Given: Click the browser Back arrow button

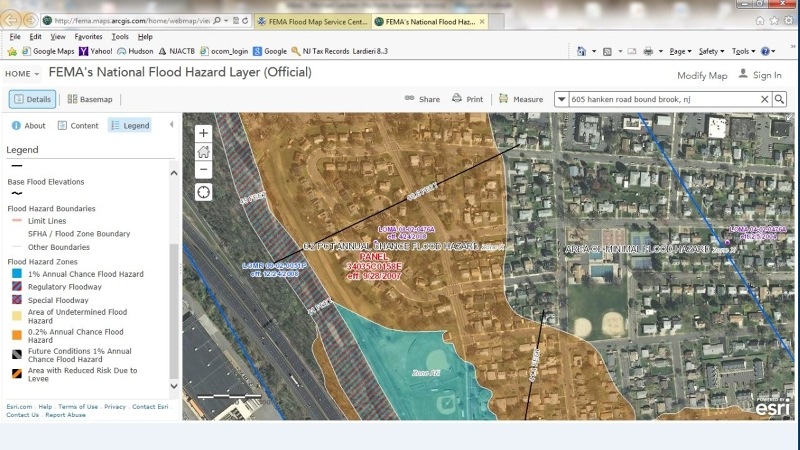Looking at the screenshot, I should [x=10, y=20].
